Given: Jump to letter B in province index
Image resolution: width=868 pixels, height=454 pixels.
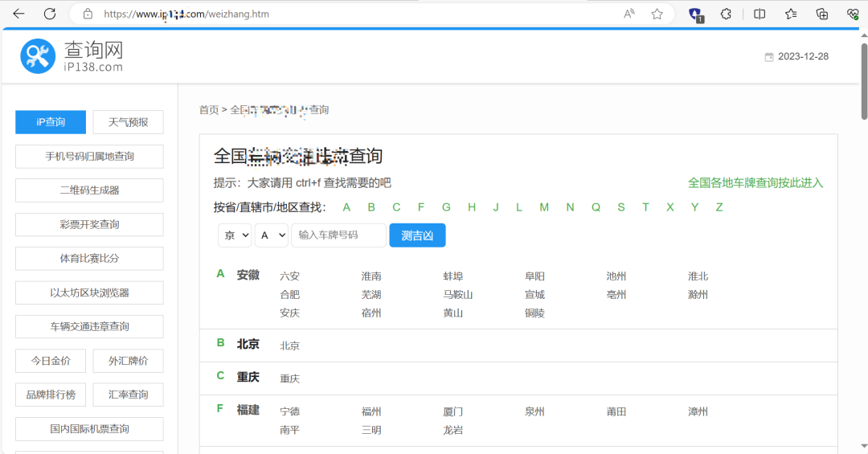Looking at the screenshot, I should tap(371, 207).
